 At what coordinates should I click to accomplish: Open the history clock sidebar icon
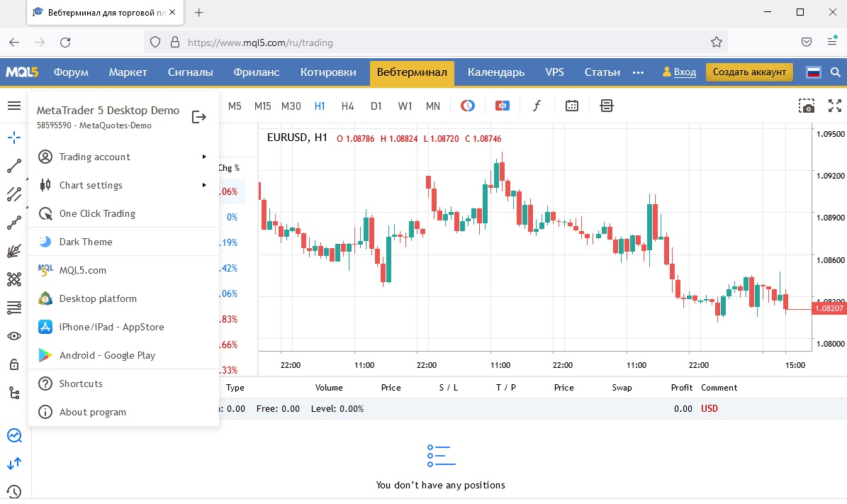14,491
